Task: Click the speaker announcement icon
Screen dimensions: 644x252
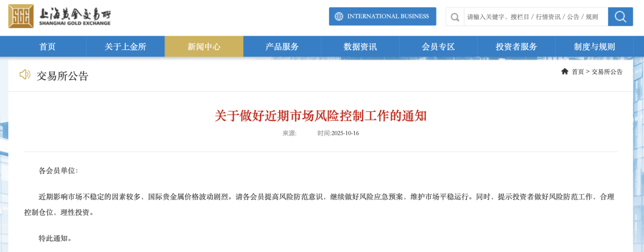Action: pos(24,74)
